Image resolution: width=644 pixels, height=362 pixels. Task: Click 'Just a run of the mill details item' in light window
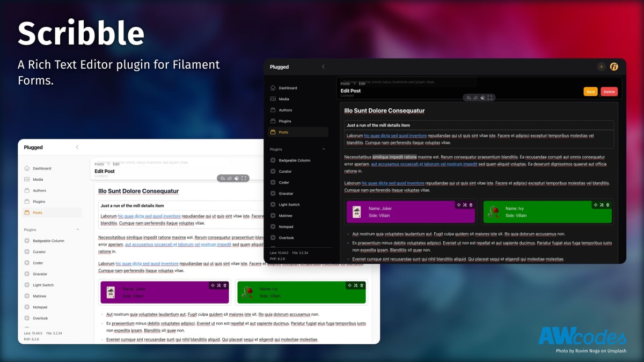click(133, 205)
